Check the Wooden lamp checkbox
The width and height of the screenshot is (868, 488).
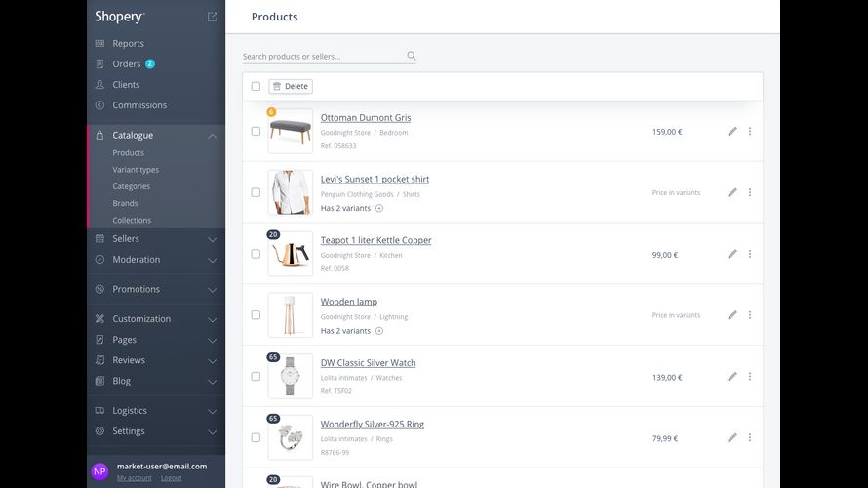coord(256,314)
